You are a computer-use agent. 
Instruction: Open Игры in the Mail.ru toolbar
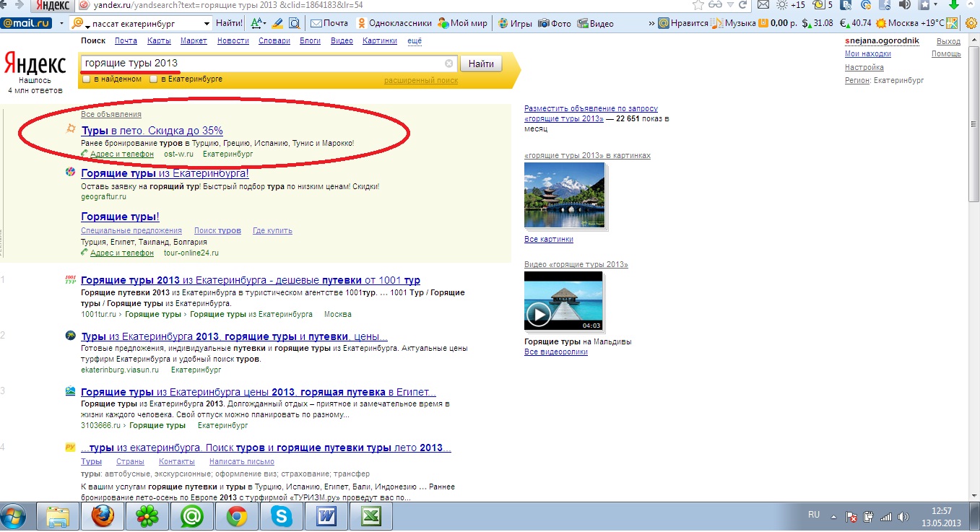[514, 23]
